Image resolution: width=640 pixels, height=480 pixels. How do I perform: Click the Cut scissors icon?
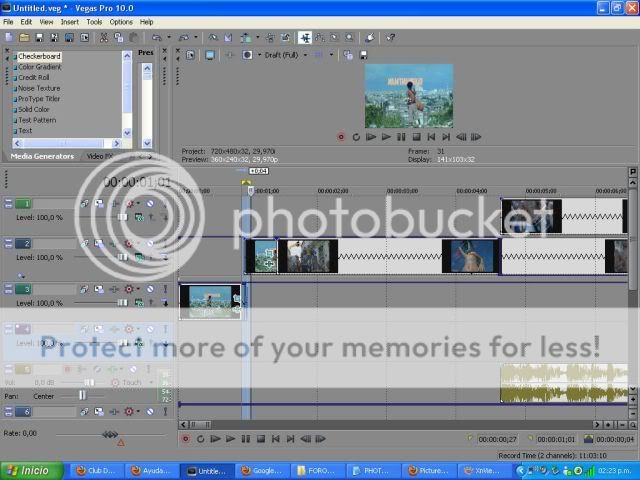(104, 38)
